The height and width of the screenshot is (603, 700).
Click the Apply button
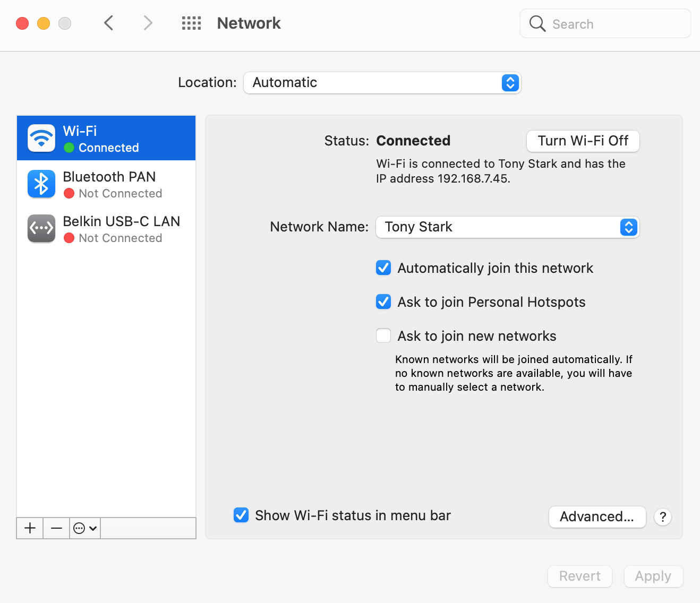(653, 576)
